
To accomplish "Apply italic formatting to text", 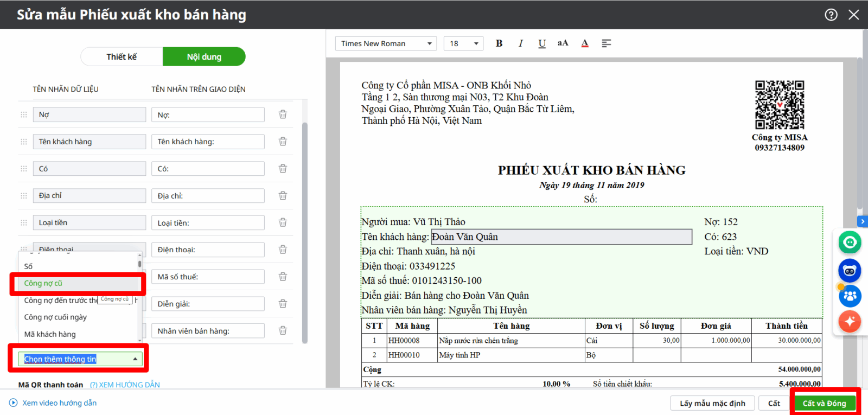I will pyautogui.click(x=521, y=43).
